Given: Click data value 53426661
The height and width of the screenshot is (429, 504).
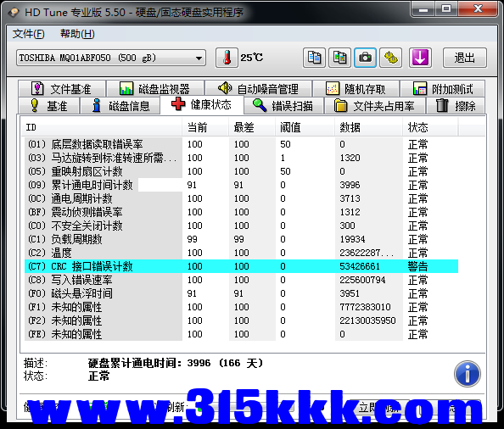Looking at the screenshot, I should (x=360, y=266).
